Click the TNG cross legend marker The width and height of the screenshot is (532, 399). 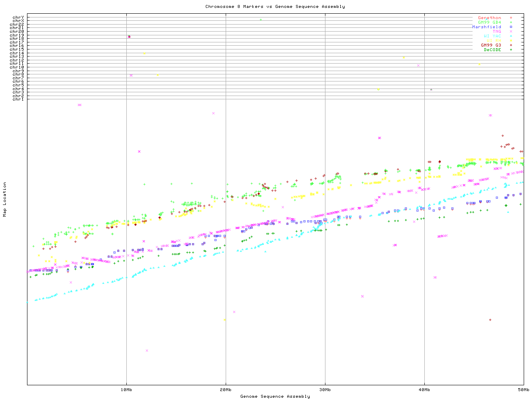511,32
